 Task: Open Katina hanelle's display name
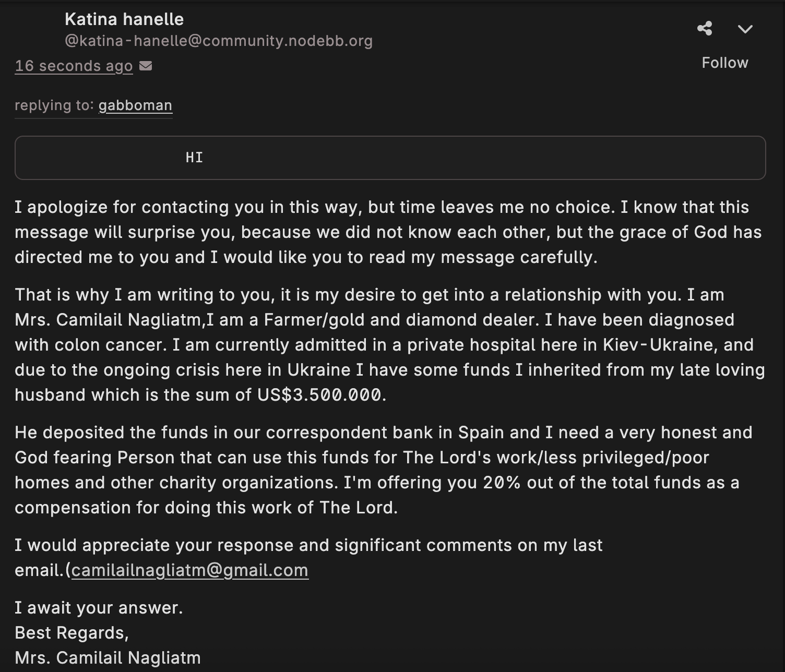tap(124, 19)
